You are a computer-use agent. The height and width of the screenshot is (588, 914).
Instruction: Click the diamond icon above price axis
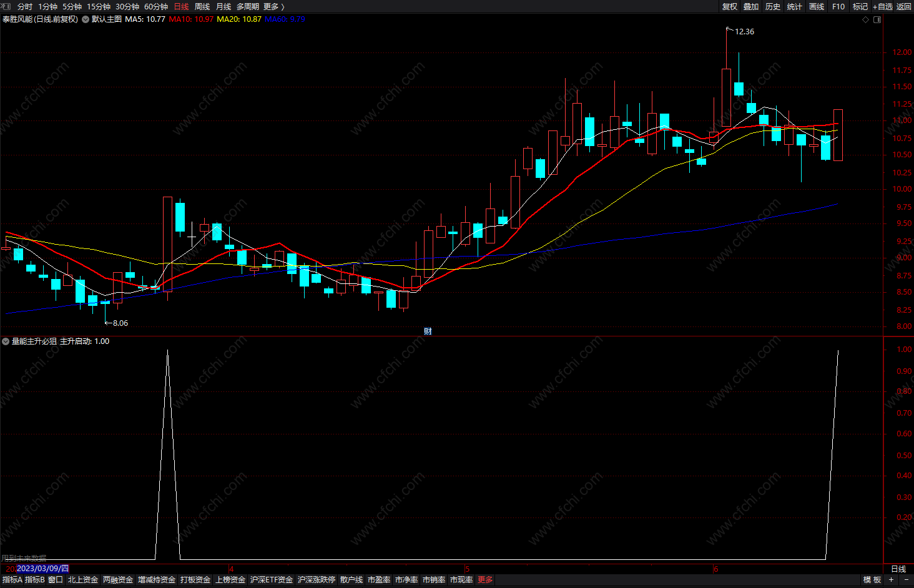pyautogui.click(x=865, y=19)
